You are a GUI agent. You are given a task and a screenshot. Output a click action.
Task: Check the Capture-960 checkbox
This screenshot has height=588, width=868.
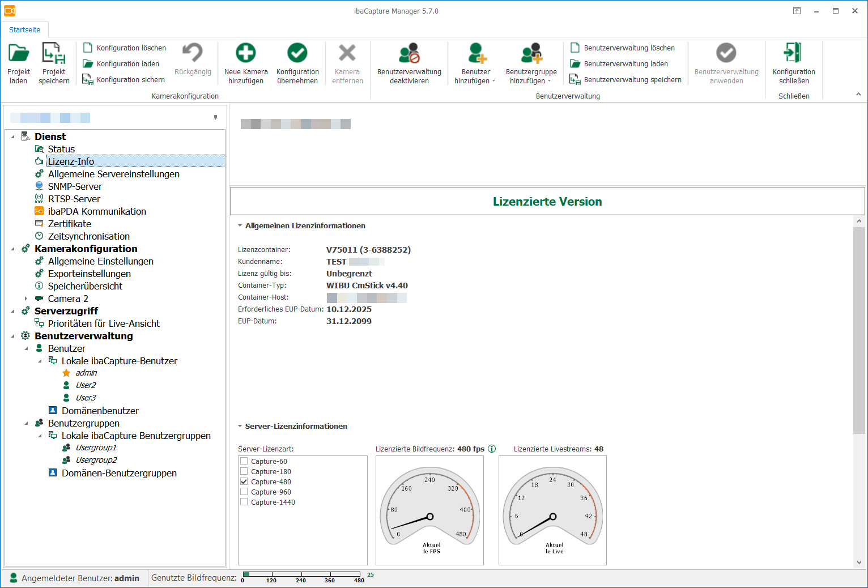(244, 492)
